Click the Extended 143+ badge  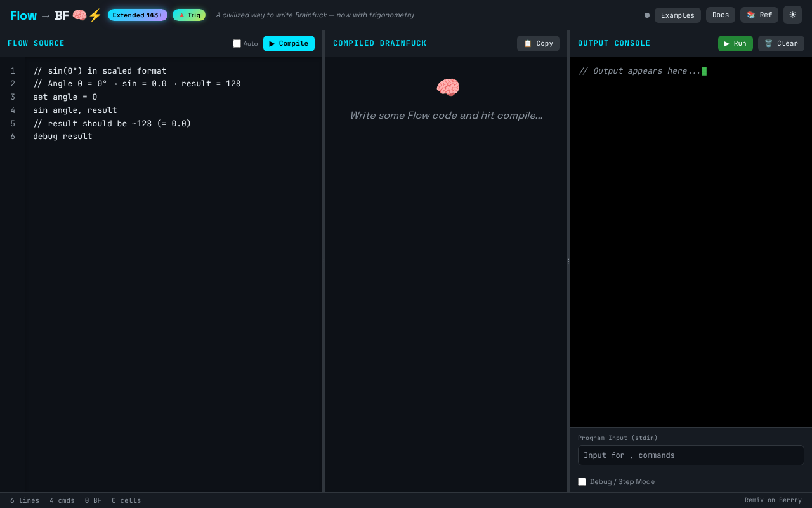click(x=138, y=15)
